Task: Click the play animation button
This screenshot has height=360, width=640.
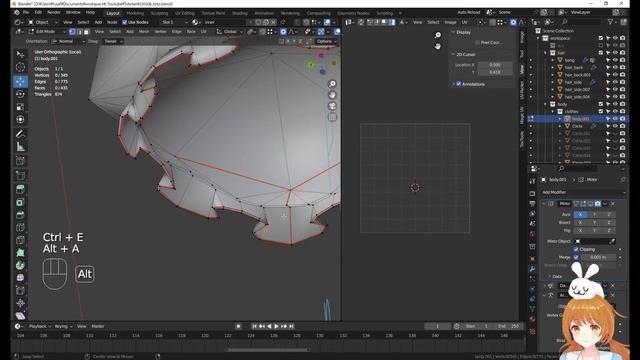Action: [276, 327]
